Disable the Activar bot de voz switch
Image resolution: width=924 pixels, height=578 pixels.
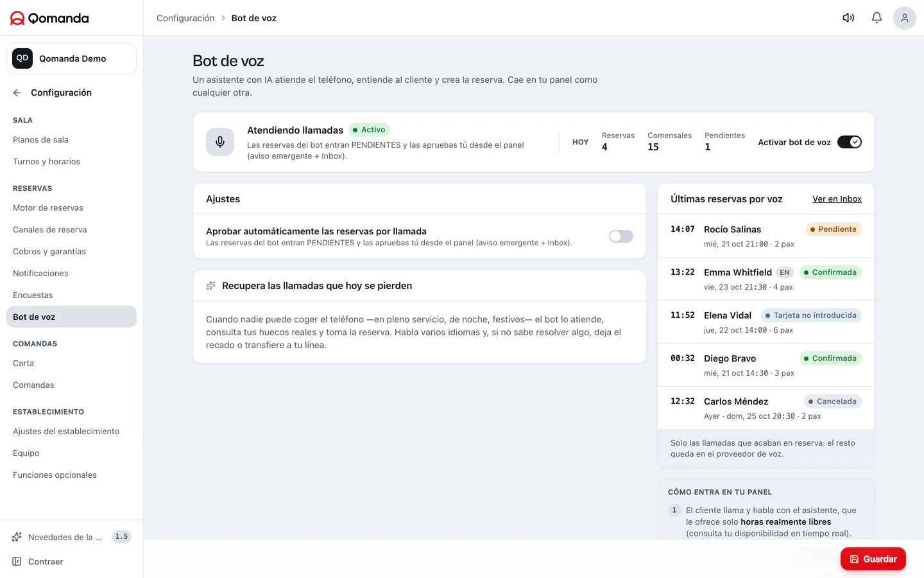(850, 142)
